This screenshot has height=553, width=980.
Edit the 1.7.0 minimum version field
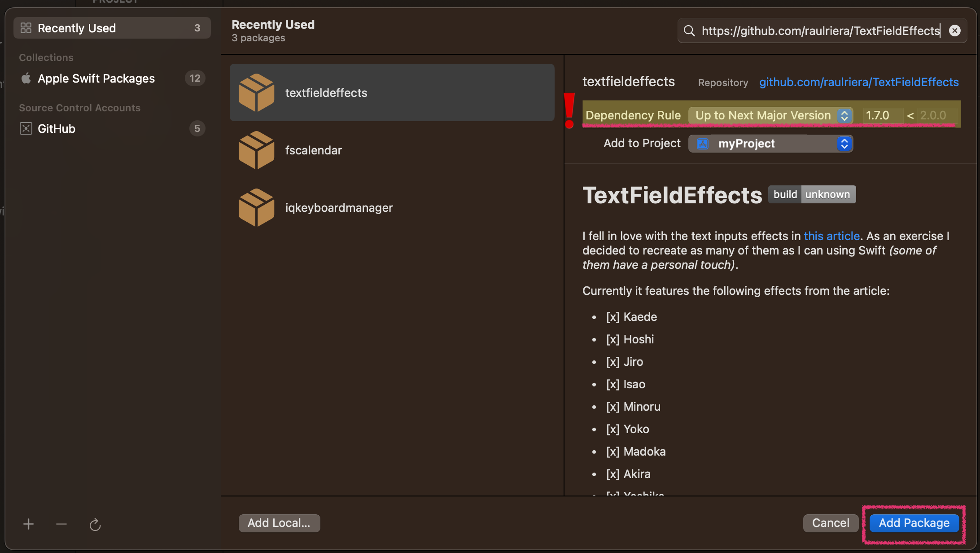tap(882, 115)
